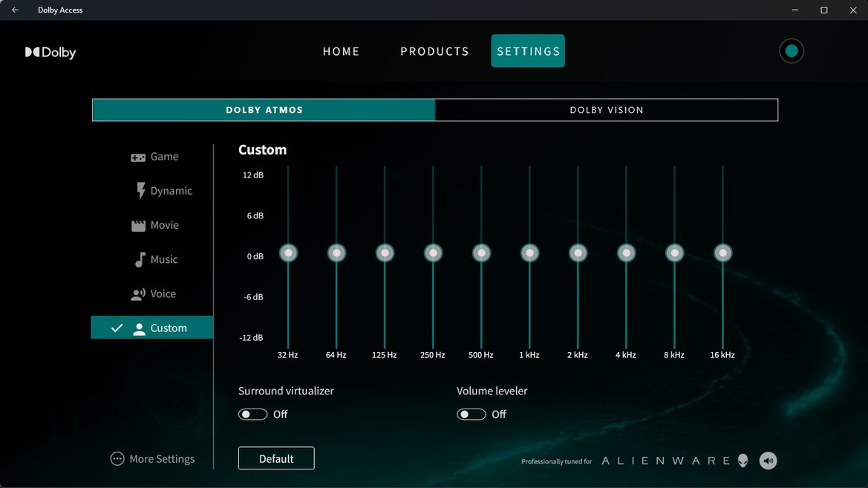
Task: Select the Game profile label
Action: (x=164, y=157)
